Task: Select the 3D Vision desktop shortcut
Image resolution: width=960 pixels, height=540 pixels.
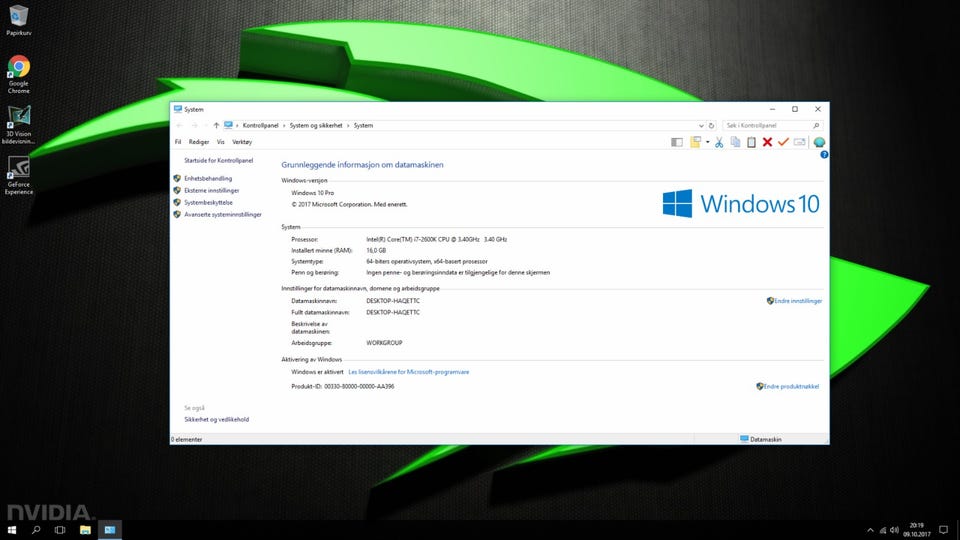Action: pos(18,125)
